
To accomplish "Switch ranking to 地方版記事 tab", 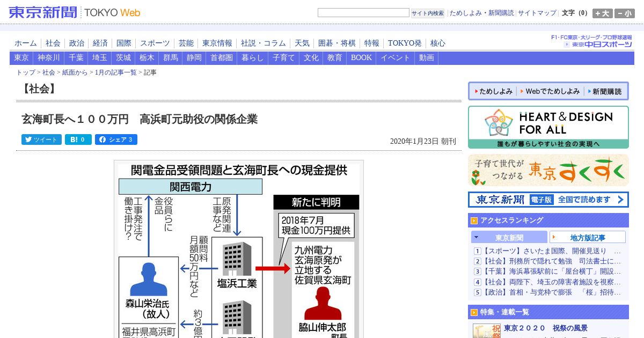I will coord(588,237).
